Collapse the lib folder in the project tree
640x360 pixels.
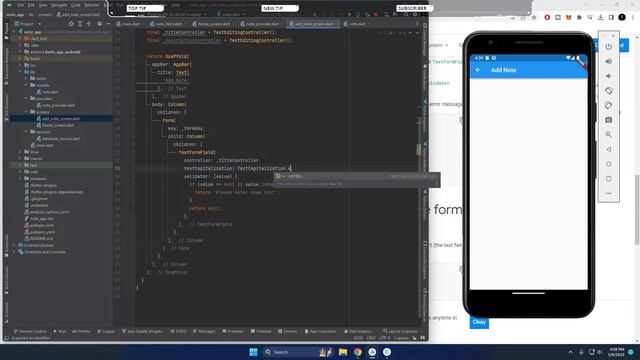click(x=20, y=72)
